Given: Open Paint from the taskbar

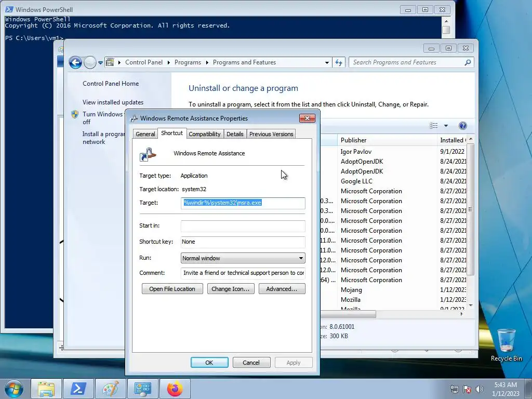Looking at the screenshot, I should coord(110,389).
